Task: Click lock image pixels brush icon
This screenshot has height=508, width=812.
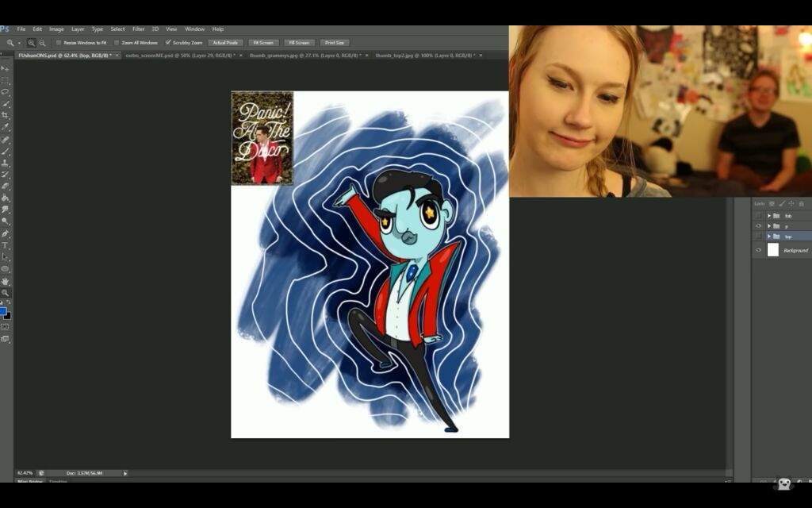Action: point(781,204)
